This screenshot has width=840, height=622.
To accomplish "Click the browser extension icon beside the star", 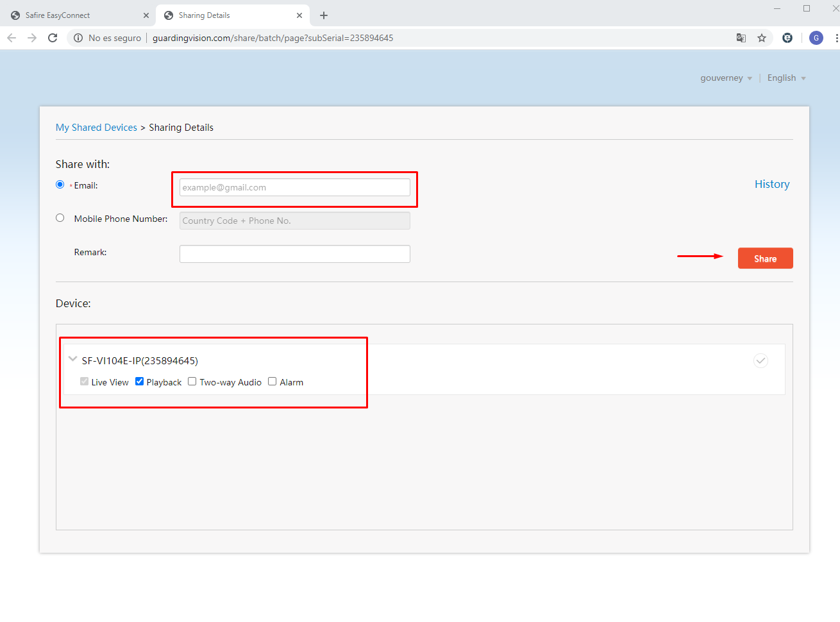I will 787,38.
